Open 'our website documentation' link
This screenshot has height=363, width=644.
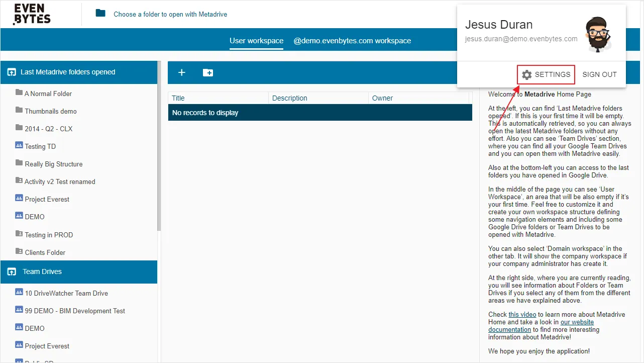pos(541,326)
